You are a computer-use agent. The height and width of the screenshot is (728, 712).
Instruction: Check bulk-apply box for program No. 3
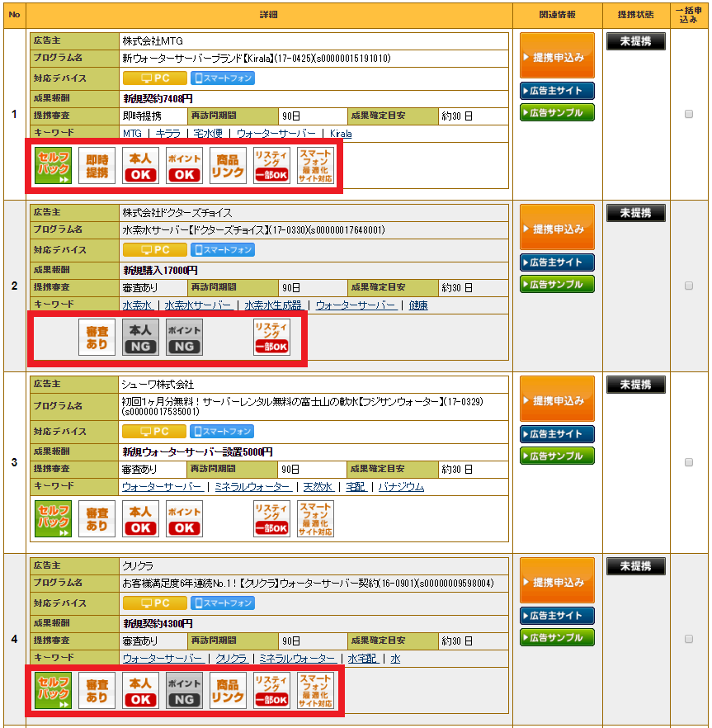tap(689, 462)
